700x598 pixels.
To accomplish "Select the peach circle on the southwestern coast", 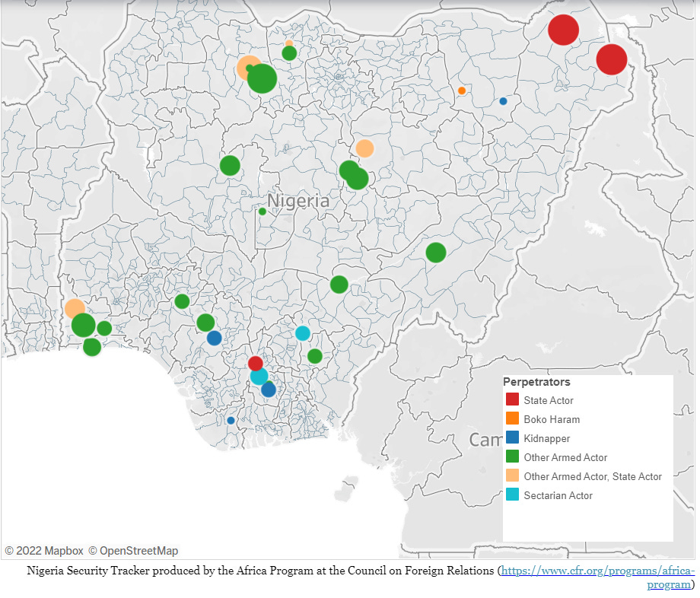I will pyautogui.click(x=74, y=307).
